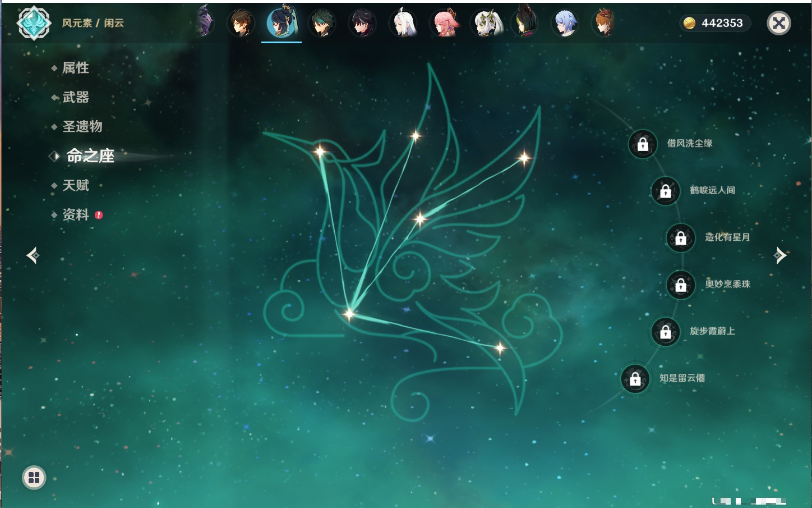This screenshot has width=812, height=508.
Task: Open the locked constellation 借风洗尘缘 node
Action: pyautogui.click(x=643, y=144)
